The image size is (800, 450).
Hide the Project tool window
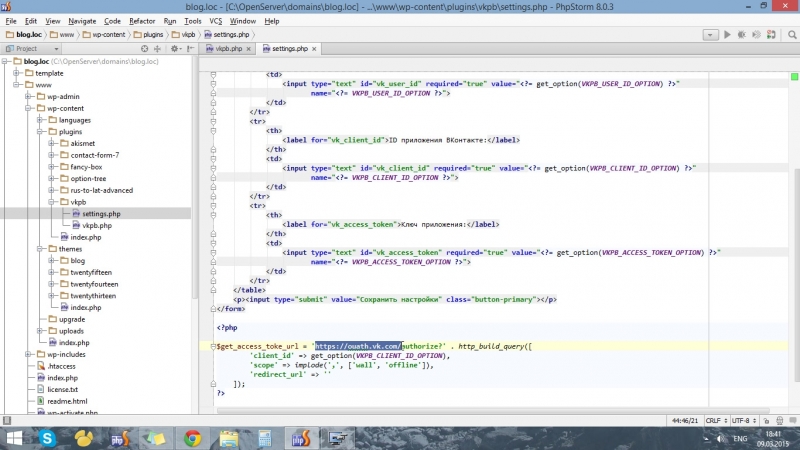(189, 48)
